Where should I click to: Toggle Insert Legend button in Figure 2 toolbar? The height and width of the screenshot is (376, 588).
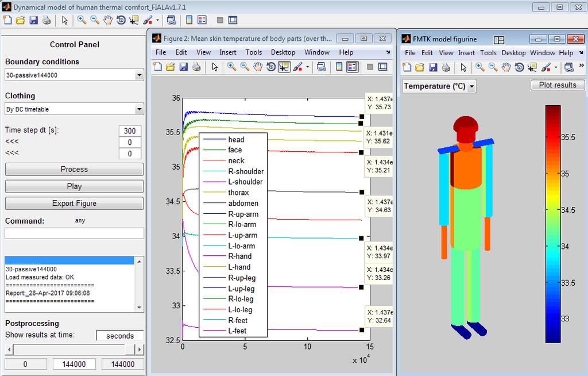tap(352, 67)
